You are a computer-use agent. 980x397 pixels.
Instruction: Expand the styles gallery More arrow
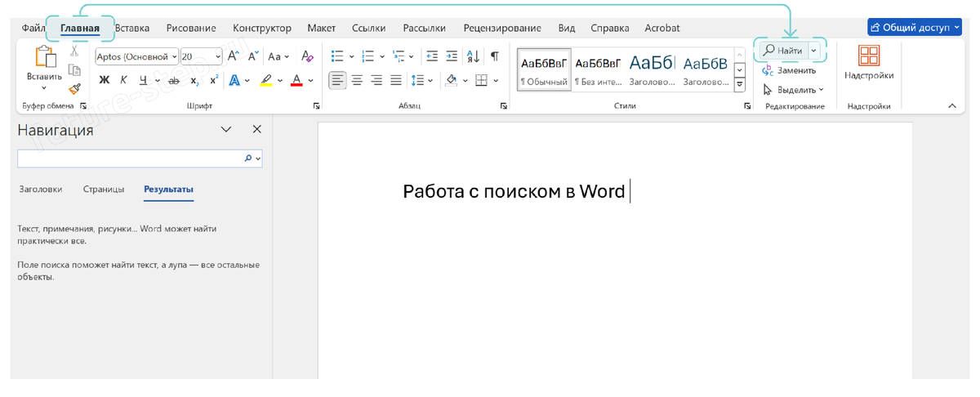[x=740, y=84]
